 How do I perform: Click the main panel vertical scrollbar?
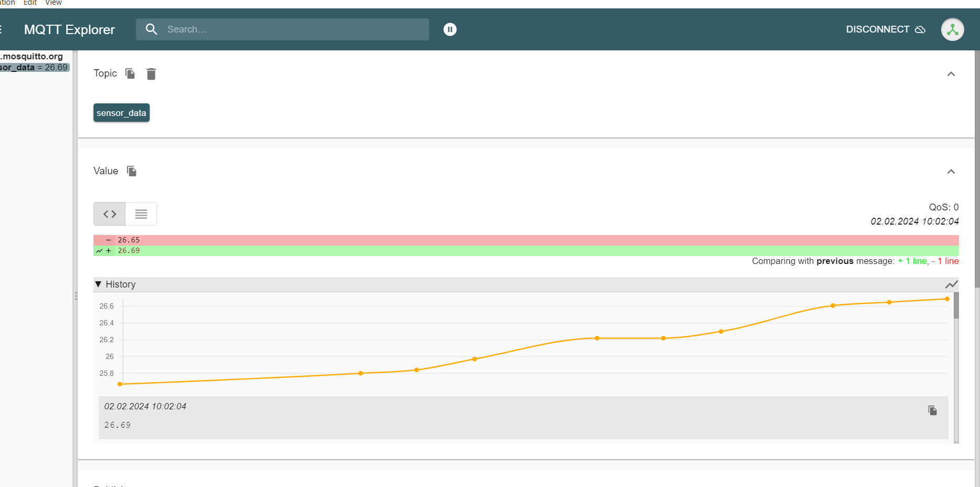(977, 169)
